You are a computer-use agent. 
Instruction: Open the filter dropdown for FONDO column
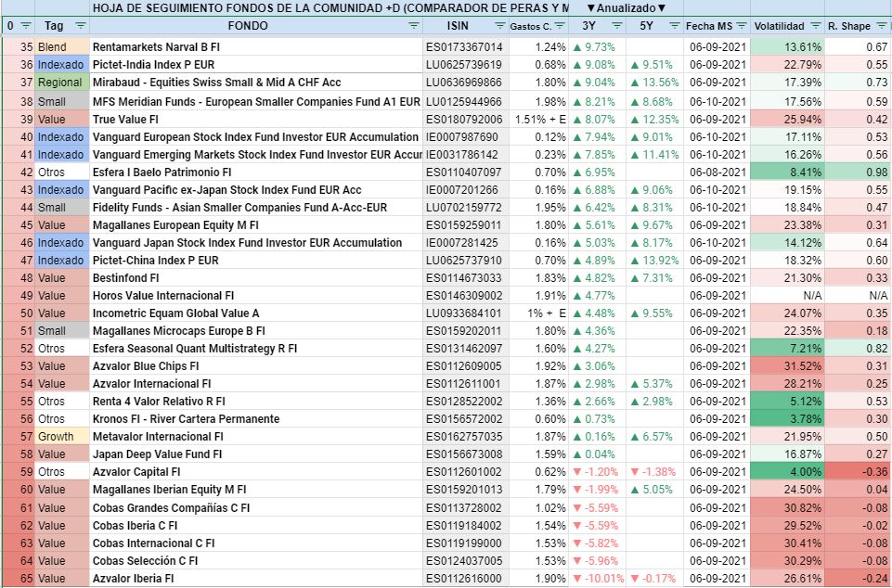click(414, 26)
